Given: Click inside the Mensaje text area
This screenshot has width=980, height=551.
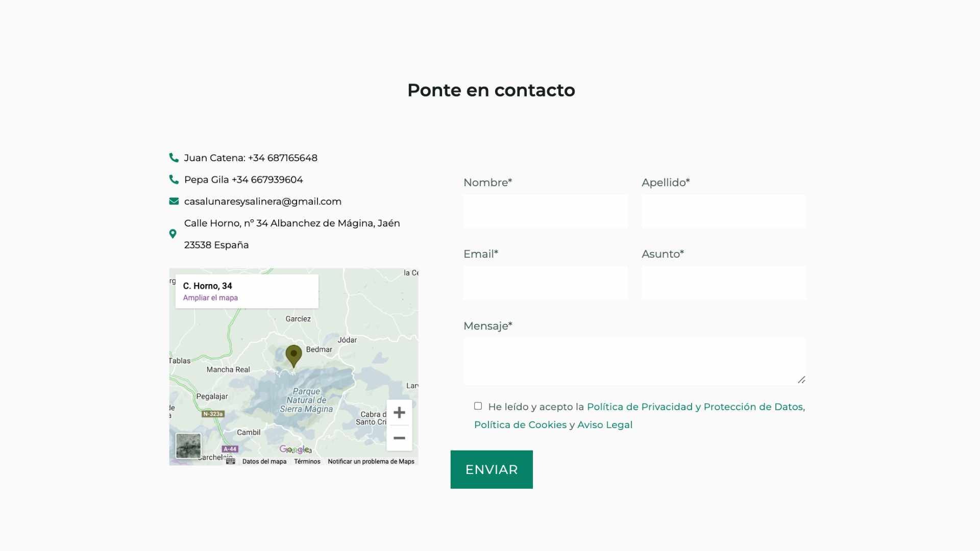Looking at the screenshot, I should pyautogui.click(x=635, y=361).
